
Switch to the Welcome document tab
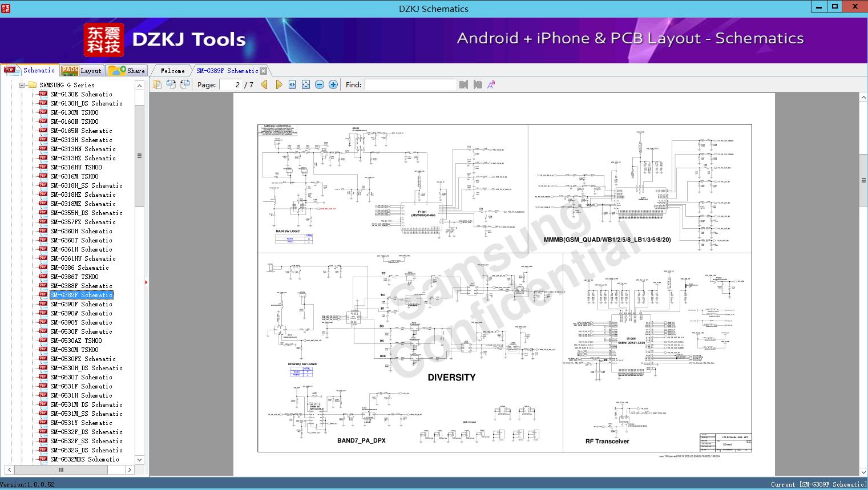click(172, 71)
